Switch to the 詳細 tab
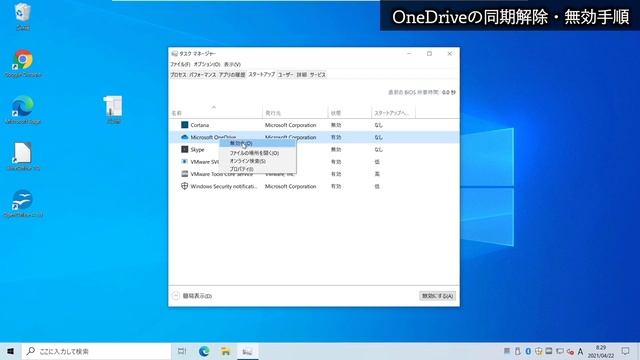This screenshot has width=640, height=360. click(x=301, y=75)
